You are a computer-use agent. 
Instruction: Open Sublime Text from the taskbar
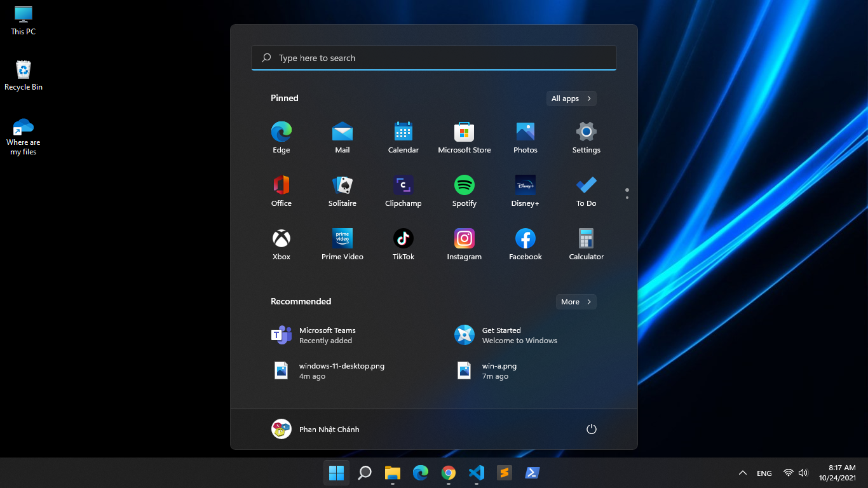click(505, 473)
